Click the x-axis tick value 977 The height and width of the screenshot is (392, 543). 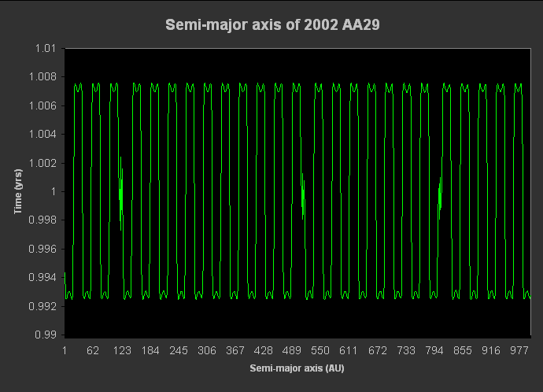[519, 351]
